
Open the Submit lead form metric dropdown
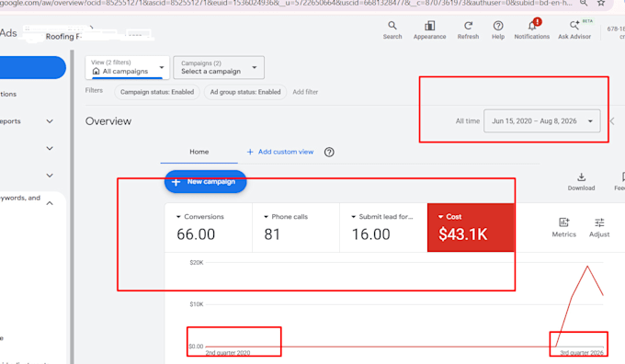tap(381, 217)
